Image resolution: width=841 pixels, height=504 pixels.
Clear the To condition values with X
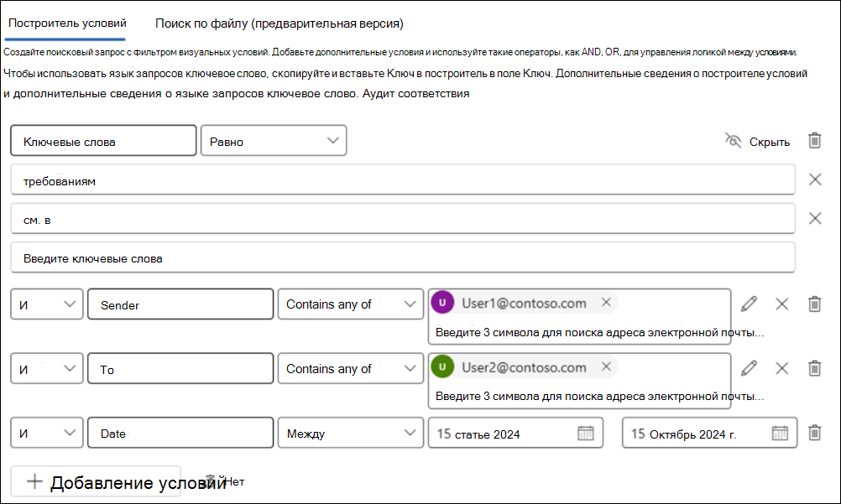pyautogui.click(x=782, y=368)
